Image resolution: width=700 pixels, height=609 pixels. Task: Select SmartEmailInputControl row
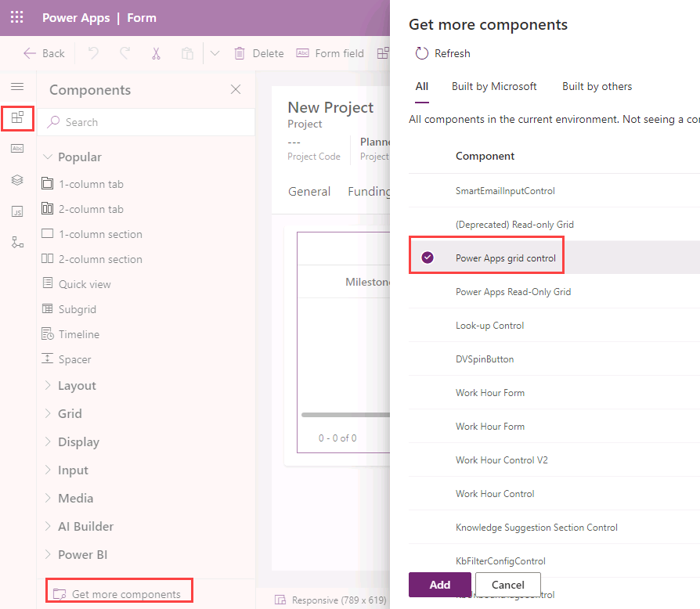coord(554,190)
